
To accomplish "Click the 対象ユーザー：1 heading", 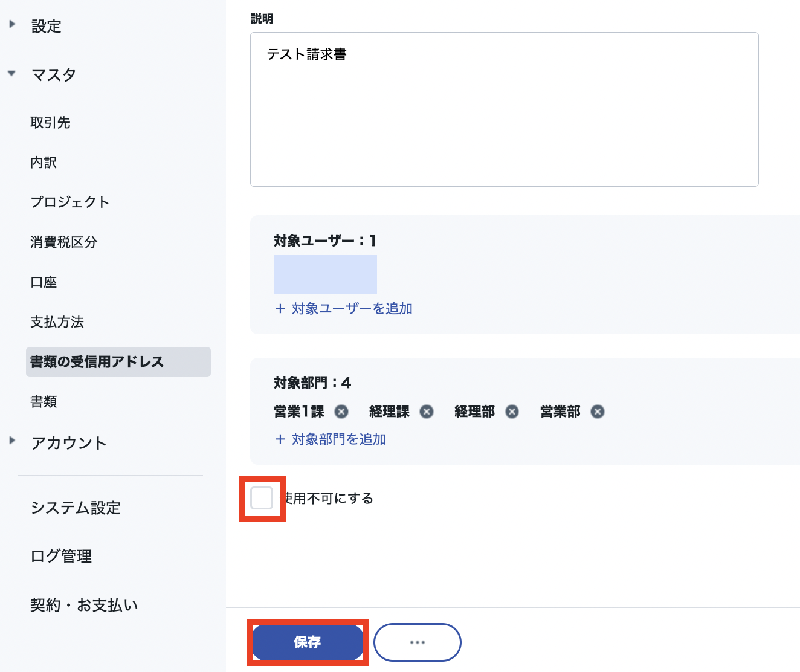I will 325,241.
